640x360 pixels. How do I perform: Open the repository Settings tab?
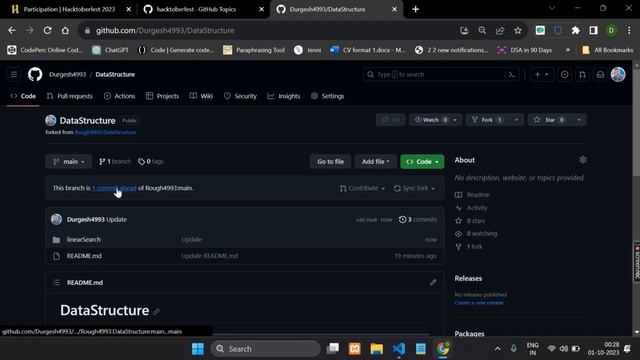coord(328,96)
